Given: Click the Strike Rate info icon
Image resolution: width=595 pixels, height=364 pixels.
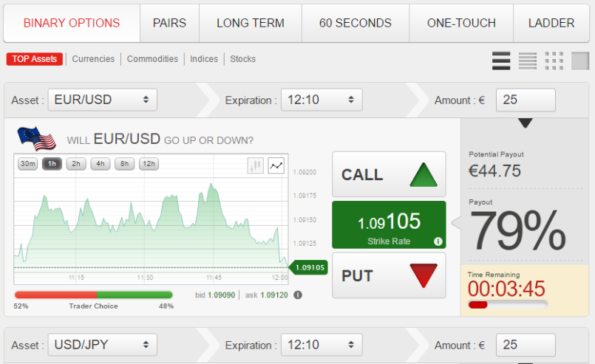Looking at the screenshot, I should coord(438,241).
